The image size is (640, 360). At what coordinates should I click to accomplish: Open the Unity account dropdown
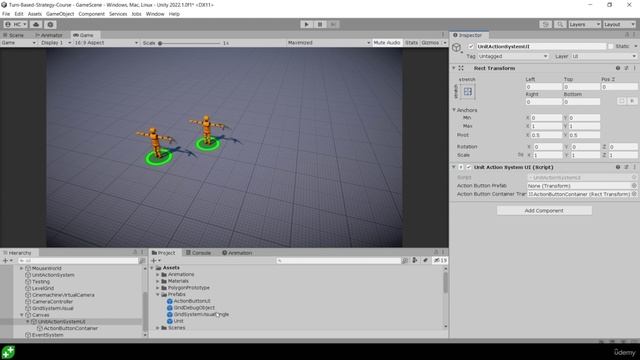click(16, 24)
